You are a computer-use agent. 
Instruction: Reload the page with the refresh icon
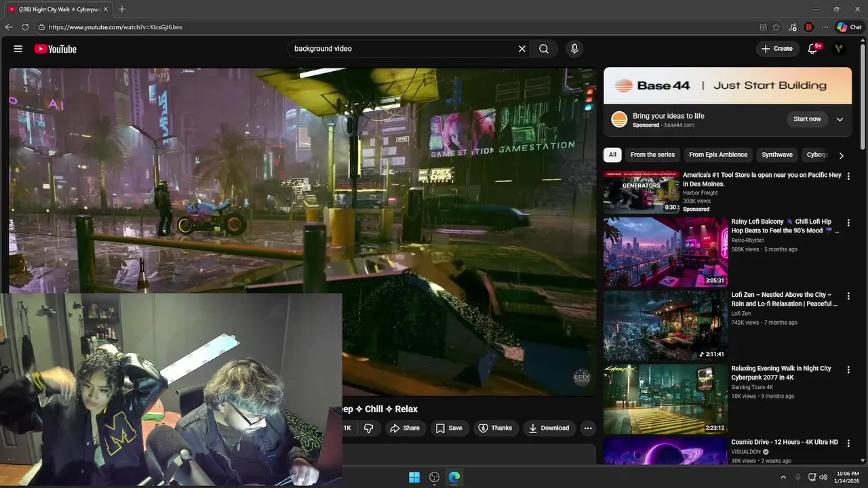click(x=25, y=27)
